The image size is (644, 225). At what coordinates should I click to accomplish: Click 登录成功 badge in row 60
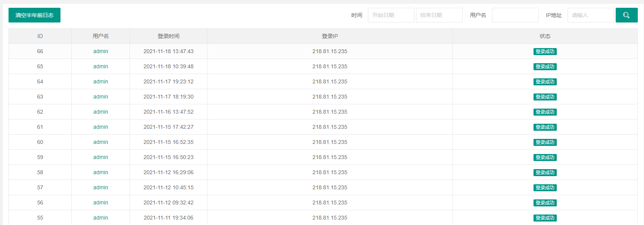545,142
